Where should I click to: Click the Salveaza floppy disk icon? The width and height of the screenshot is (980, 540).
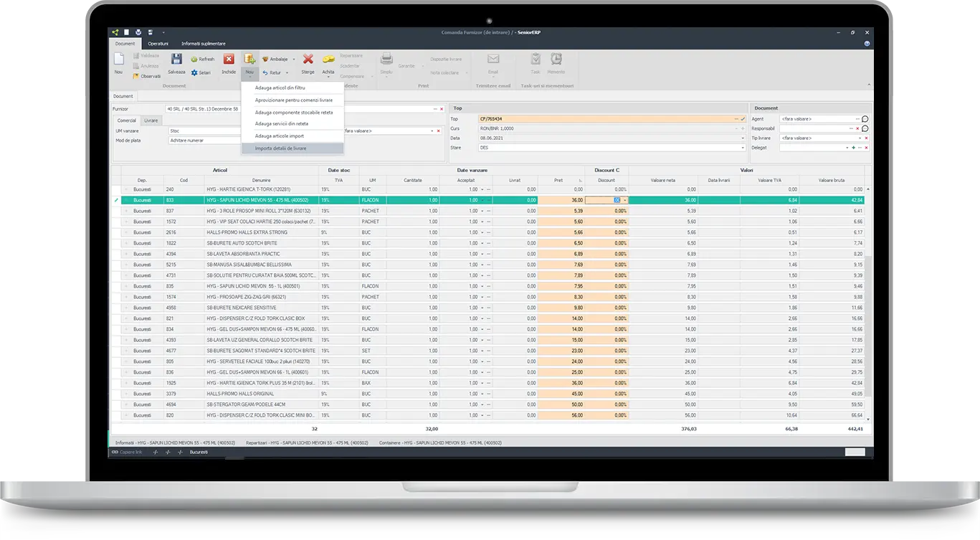(176, 60)
